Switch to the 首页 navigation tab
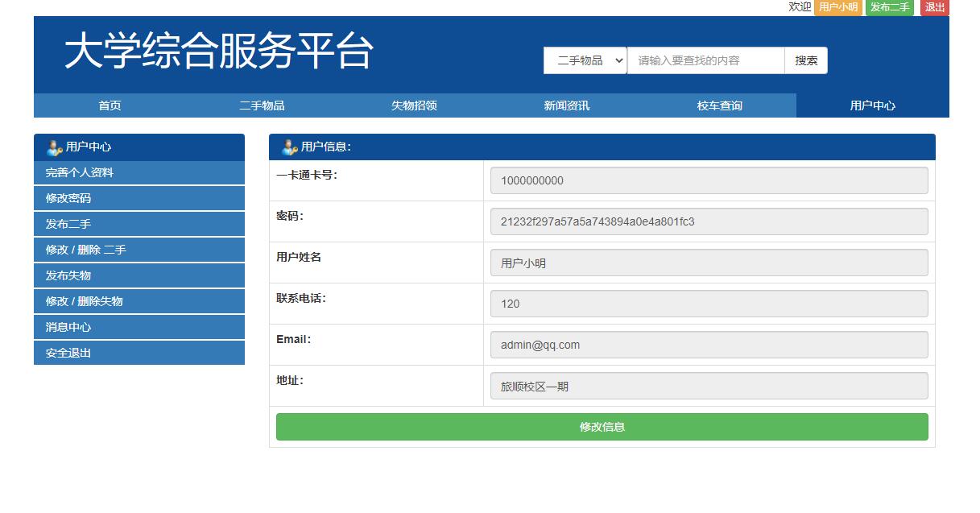 (x=108, y=105)
